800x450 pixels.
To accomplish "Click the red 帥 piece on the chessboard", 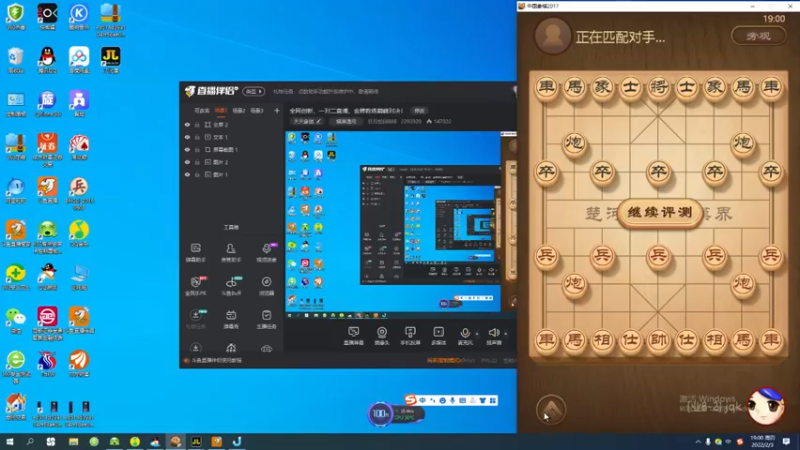I will coord(658,339).
